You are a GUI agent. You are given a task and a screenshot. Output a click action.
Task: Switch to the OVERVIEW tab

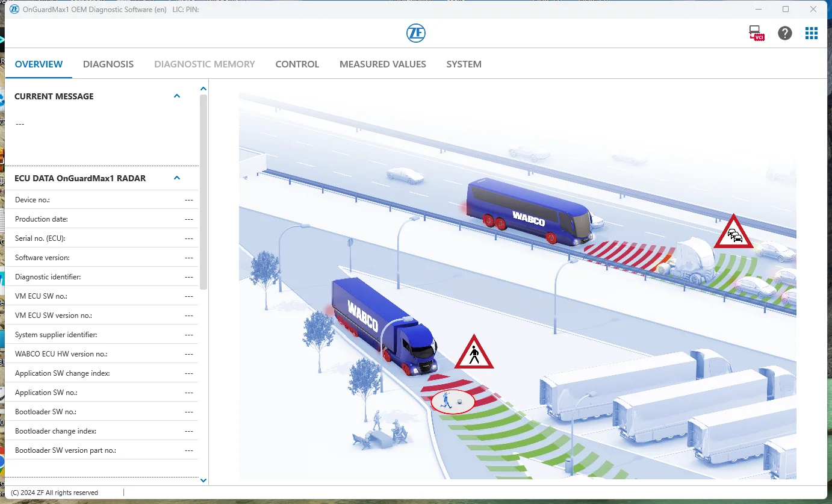39,64
